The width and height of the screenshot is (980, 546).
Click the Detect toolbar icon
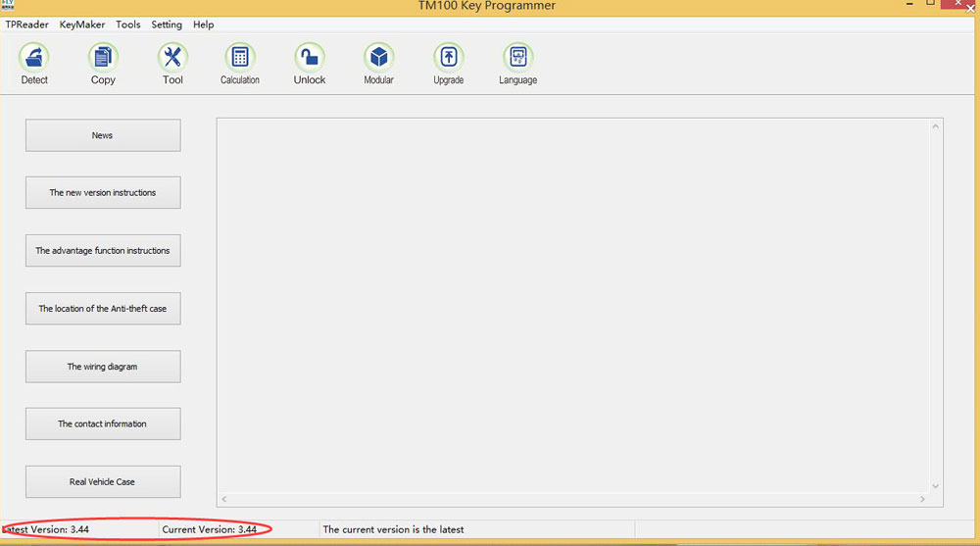pyautogui.click(x=34, y=58)
